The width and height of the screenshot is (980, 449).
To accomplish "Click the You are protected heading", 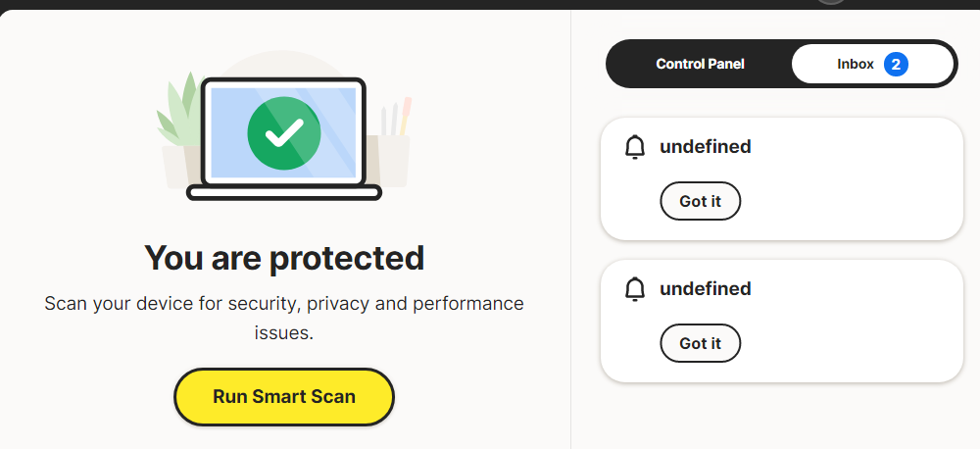I will [x=283, y=258].
